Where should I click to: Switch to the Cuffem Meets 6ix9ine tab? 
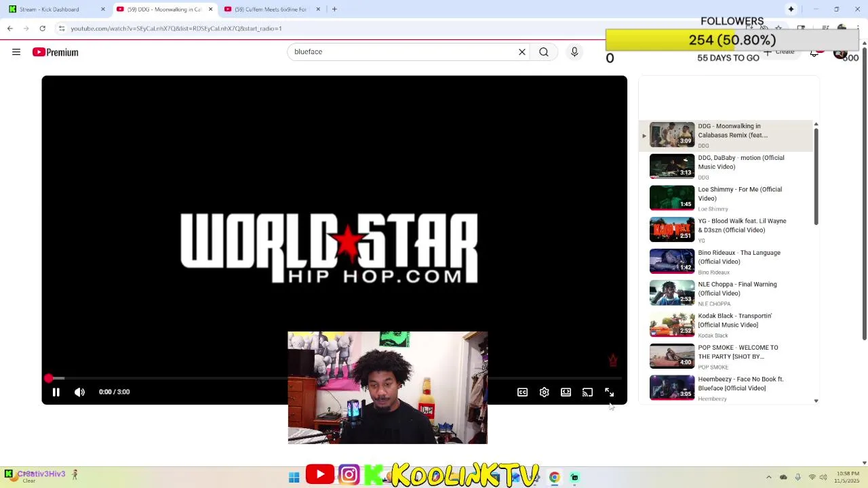tap(270, 9)
